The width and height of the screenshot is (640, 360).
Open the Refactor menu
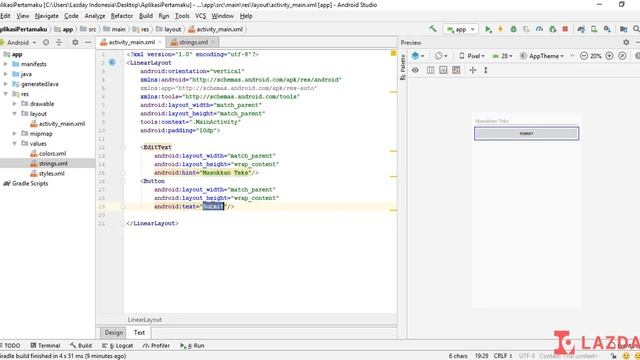[x=122, y=16]
